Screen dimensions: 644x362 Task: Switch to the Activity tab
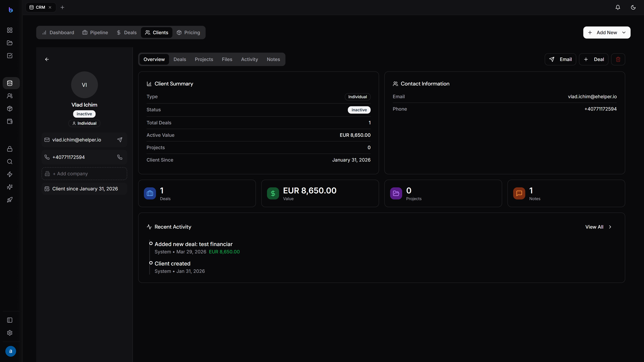[x=250, y=59]
